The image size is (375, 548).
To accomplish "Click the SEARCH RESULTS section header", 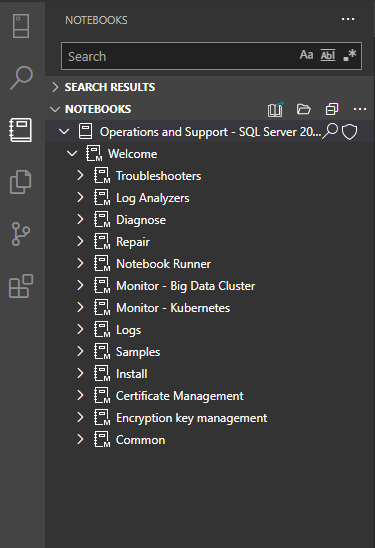I will [210, 87].
